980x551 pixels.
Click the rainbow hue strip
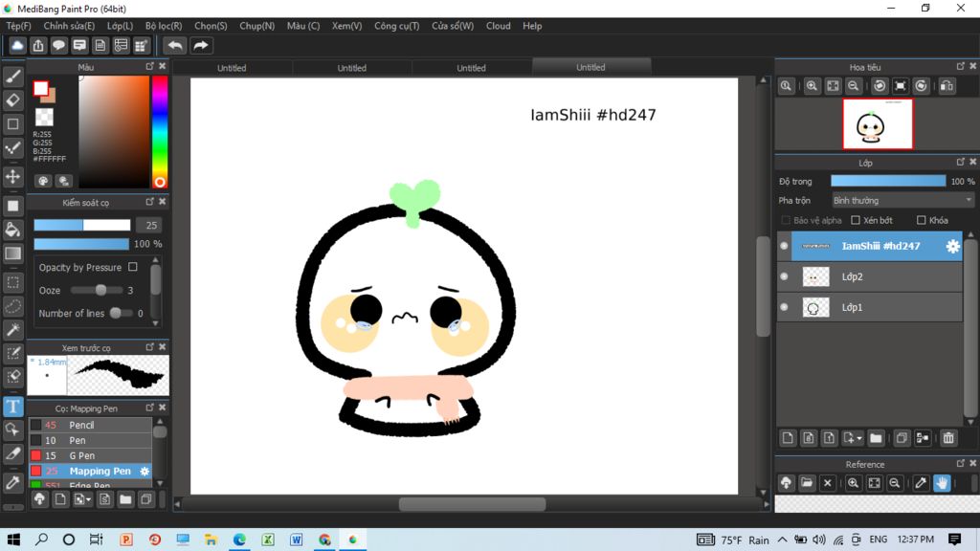click(x=160, y=131)
